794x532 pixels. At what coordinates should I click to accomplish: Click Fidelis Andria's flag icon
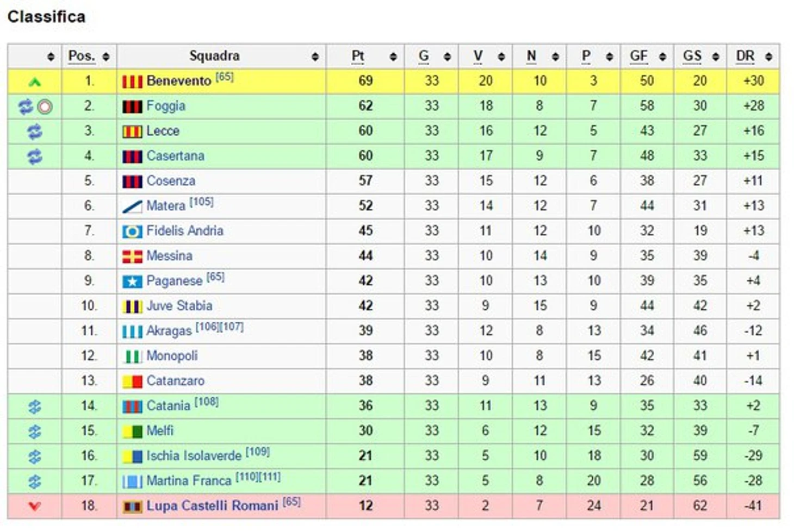click(132, 231)
